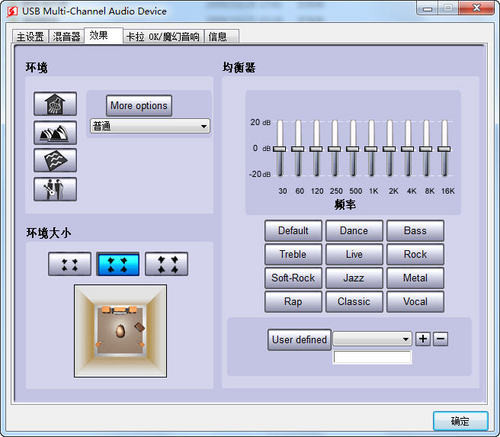Select the bathroom shower environment icon

[x=55, y=104]
